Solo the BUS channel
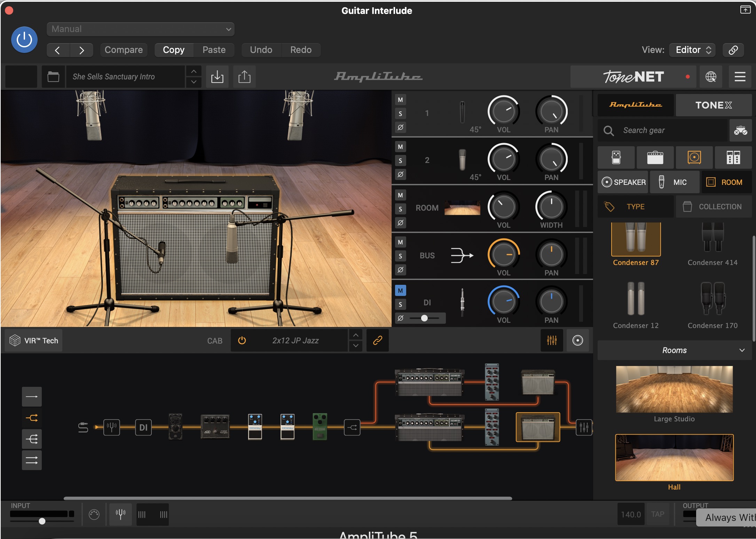 (x=400, y=256)
